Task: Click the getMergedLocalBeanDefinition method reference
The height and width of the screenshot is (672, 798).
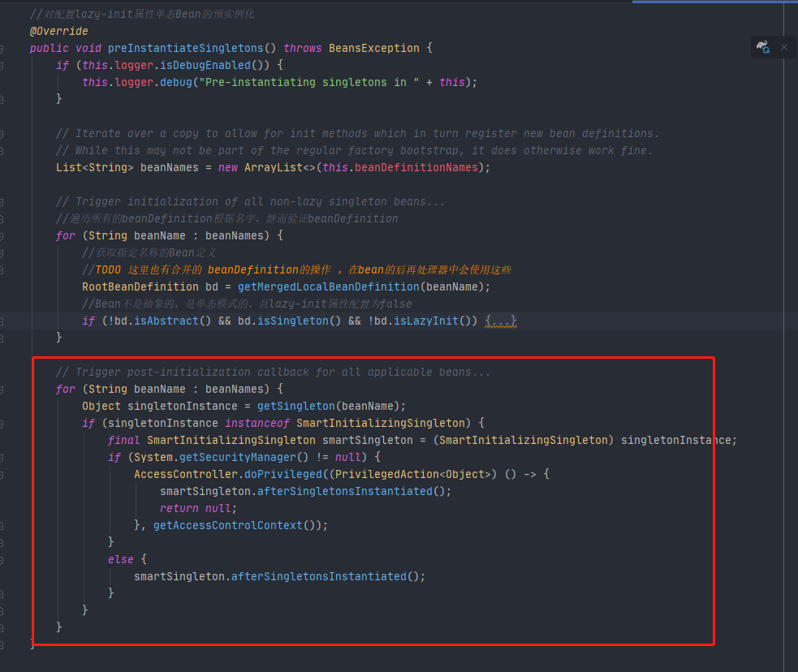Action: pos(328,286)
